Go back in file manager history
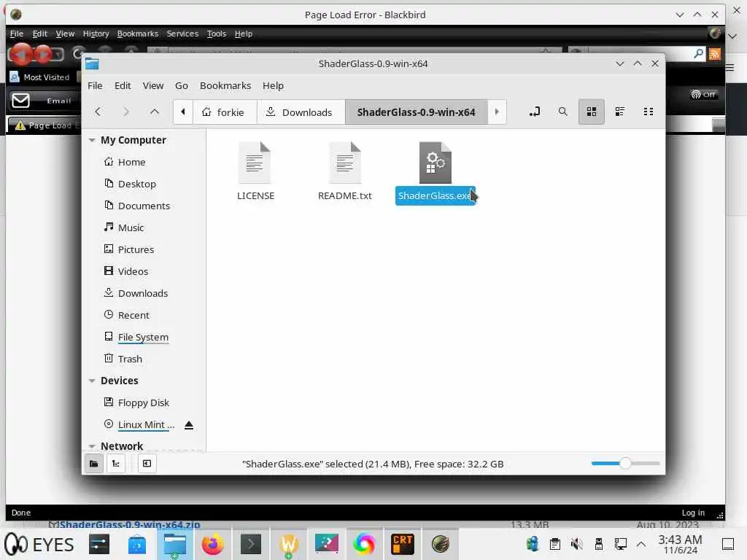The image size is (747, 560). (98, 112)
